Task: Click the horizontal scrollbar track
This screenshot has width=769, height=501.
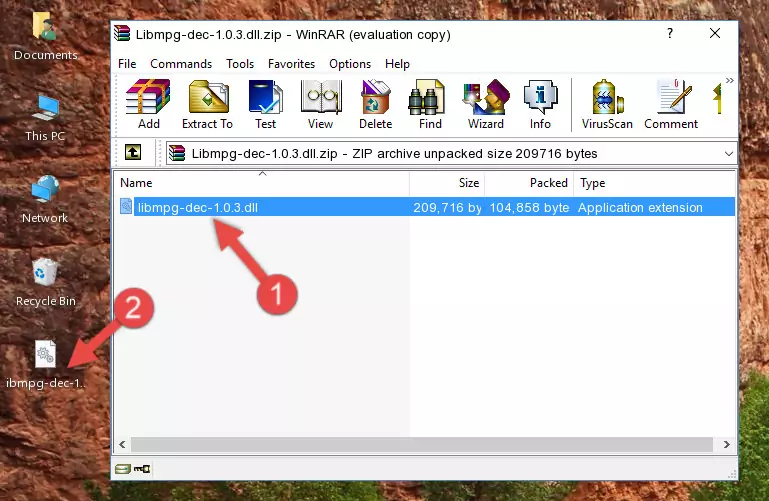Action: (x=421, y=445)
